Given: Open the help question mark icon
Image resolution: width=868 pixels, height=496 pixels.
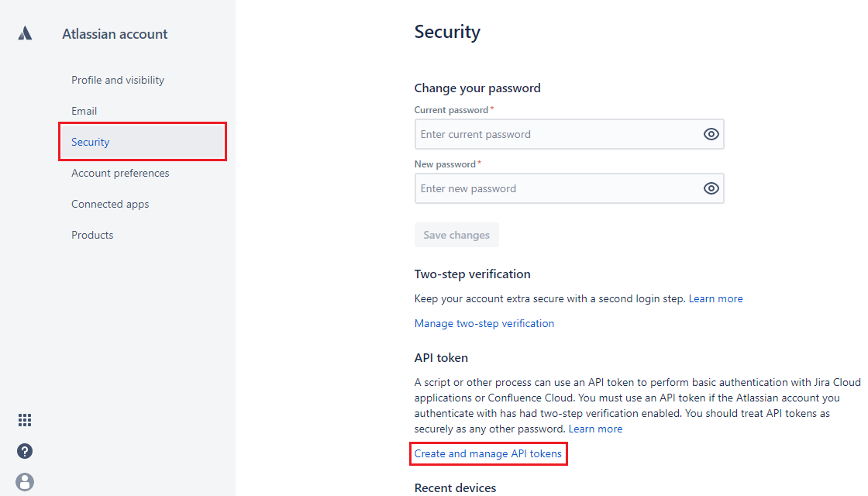Looking at the screenshot, I should [25, 451].
